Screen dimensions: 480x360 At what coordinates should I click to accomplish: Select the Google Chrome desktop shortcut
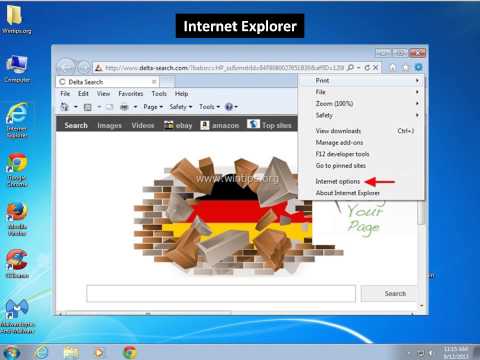pyautogui.click(x=17, y=170)
